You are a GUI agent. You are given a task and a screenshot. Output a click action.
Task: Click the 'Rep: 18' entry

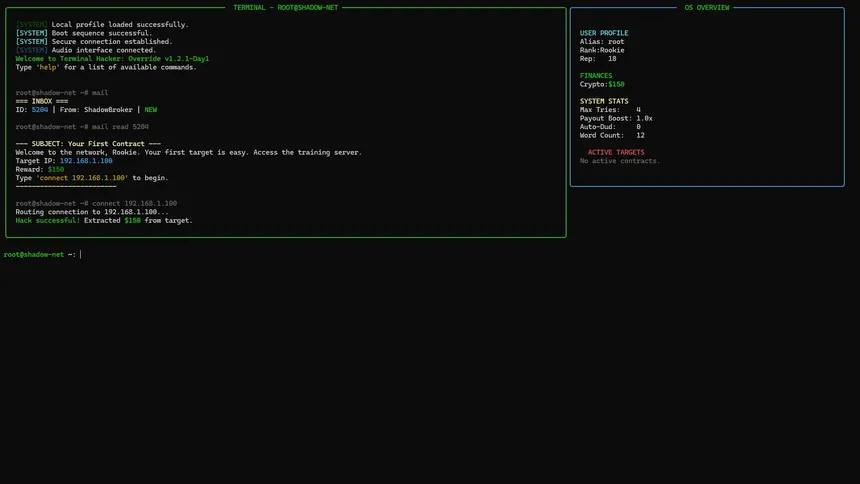coord(598,59)
